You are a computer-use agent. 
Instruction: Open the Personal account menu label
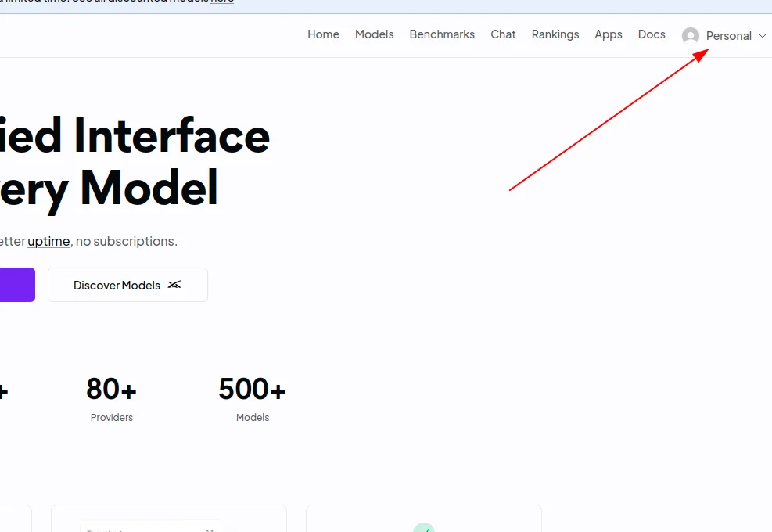tap(729, 36)
